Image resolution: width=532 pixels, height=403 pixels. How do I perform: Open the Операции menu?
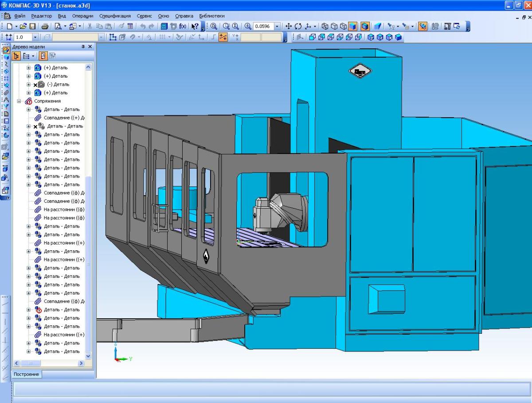[x=82, y=16]
